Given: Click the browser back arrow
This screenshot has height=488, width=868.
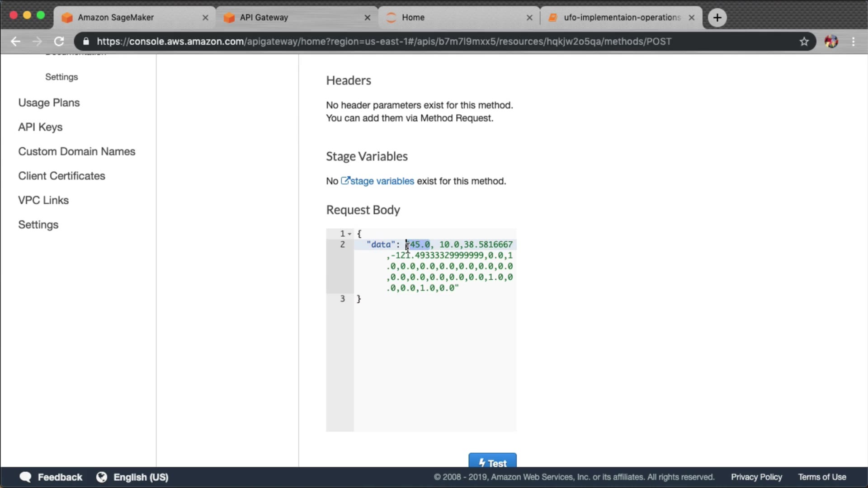Looking at the screenshot, I should [15, 42].
